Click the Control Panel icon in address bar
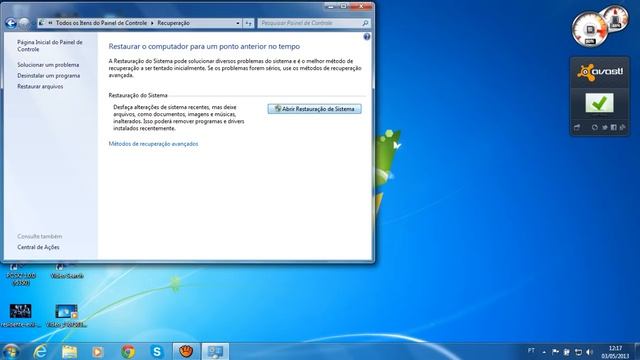Screen dimensions: 640x360 (x=42, y=23)
